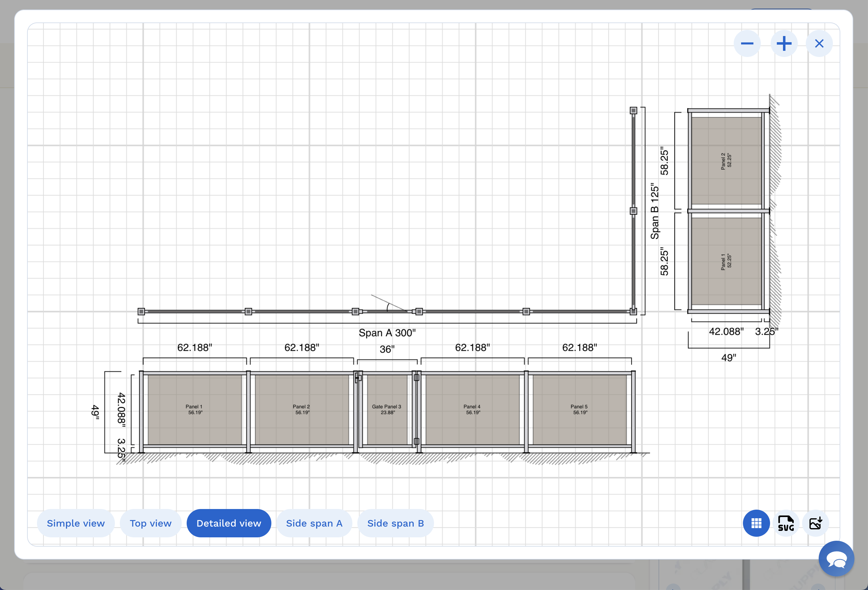This screenshot has height=590, width=868.
Task: Click Panel 2 52.25" in the Span B elevation
Action: (726, 161)
